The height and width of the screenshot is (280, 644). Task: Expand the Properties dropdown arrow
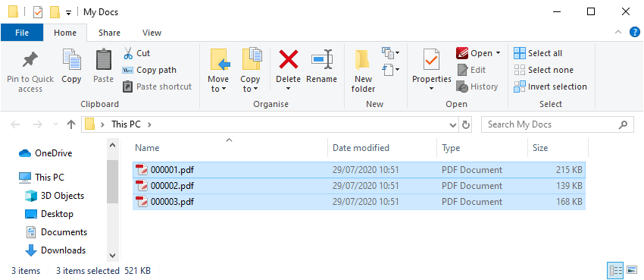431,88
